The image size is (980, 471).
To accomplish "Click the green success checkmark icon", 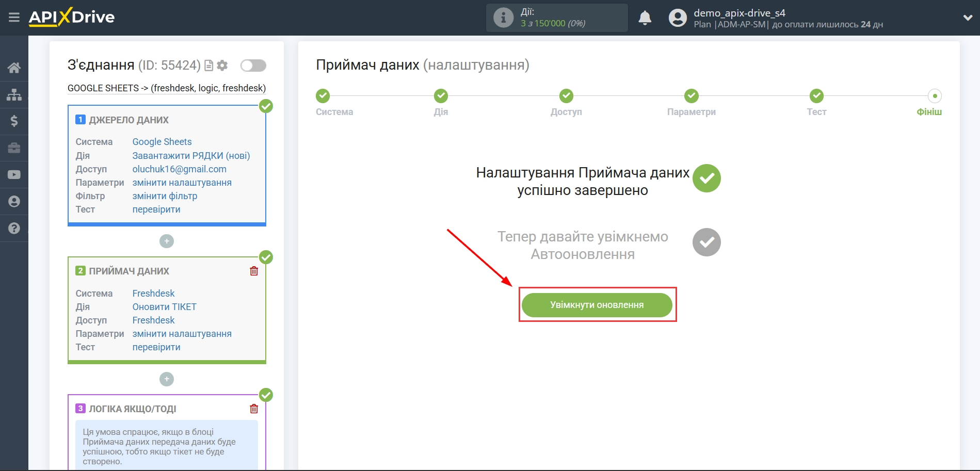I will point(706,178).
